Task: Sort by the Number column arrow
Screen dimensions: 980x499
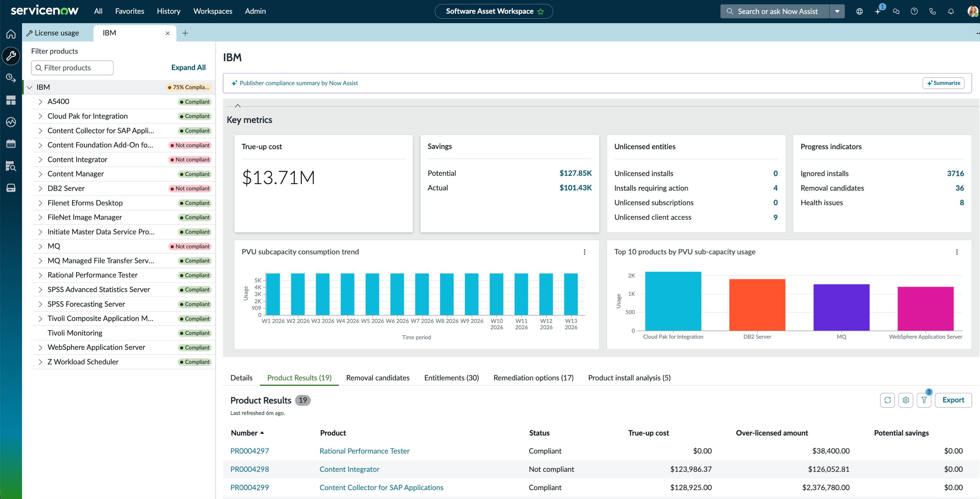Action: click(x=262, y=433)
